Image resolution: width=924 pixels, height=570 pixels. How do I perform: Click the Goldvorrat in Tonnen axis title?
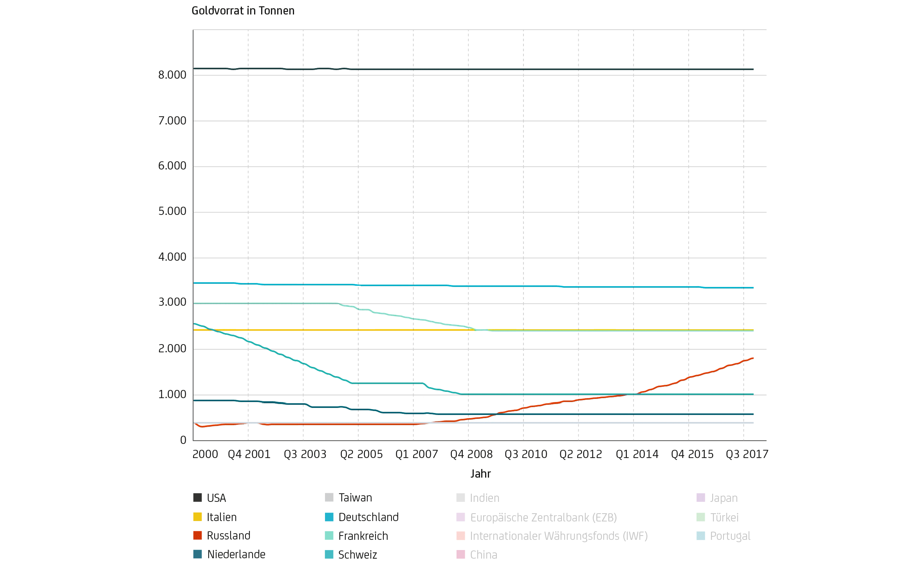(243, 11)
